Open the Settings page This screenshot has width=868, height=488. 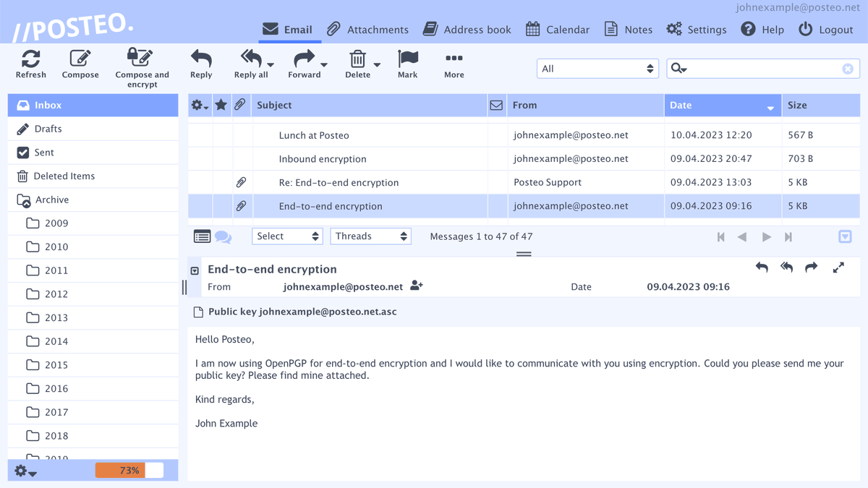696,30
